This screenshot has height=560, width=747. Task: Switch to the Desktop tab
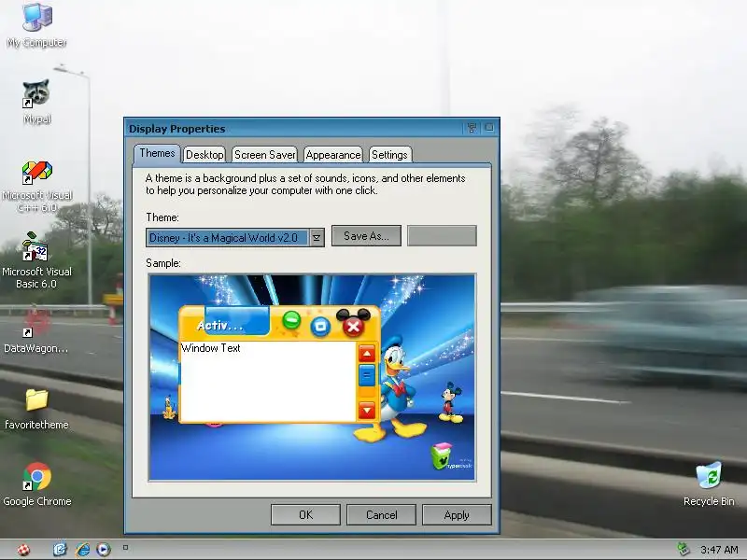pos(204,155)
